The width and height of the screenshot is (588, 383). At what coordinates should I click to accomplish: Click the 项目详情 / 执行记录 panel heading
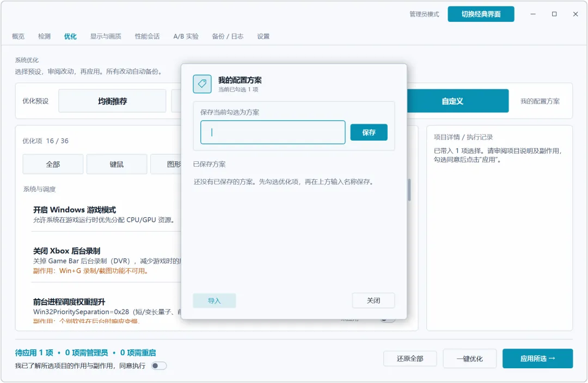pos(463,137)
